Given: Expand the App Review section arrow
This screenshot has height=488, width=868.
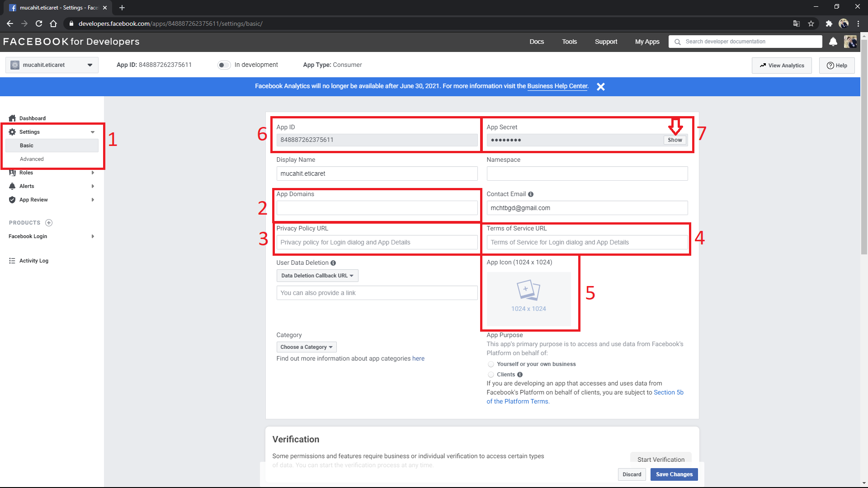Looking at the screenshot, I should 93,200.
